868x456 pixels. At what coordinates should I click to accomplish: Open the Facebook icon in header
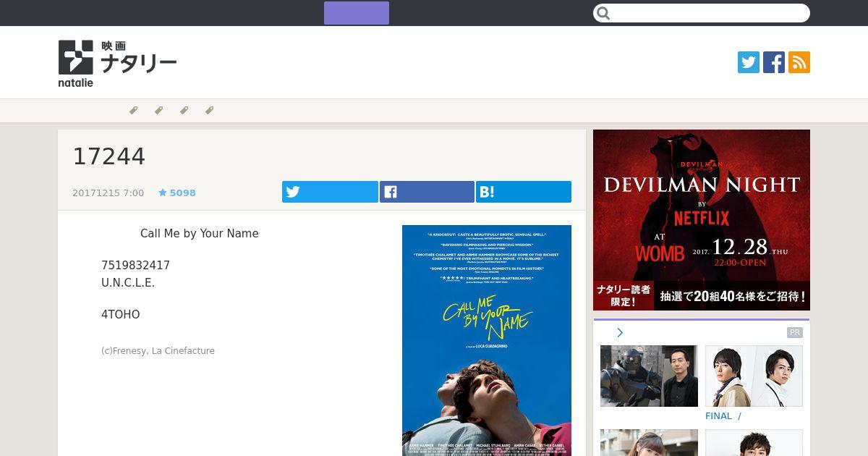click(x=774, y=62)
